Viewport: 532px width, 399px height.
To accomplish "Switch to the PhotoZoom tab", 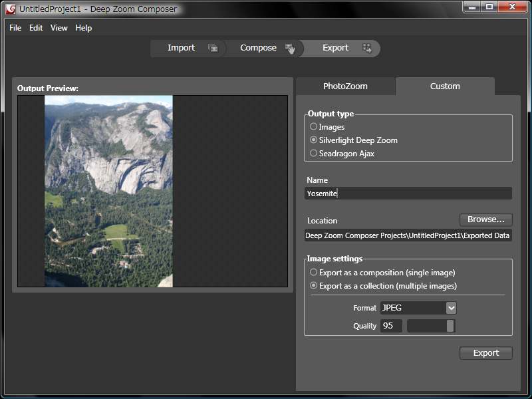I will (x=345, y=86).
